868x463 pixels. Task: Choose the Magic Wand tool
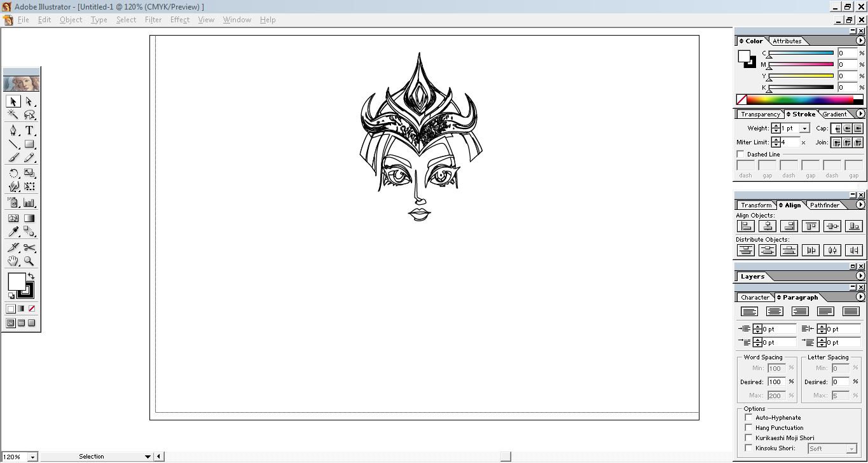pyautogui.click(x=13, y=115)
